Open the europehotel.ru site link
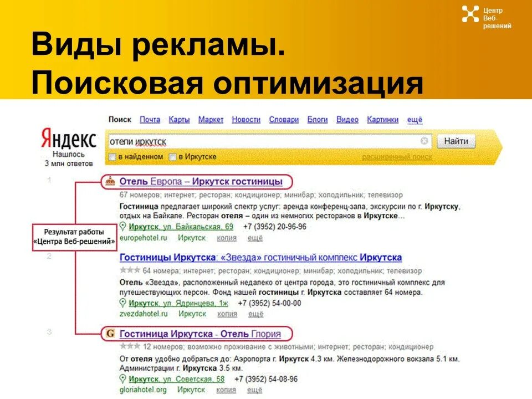The width and height of the screenshot is (532, 399). pyautogui.click(x=143, y=238)
